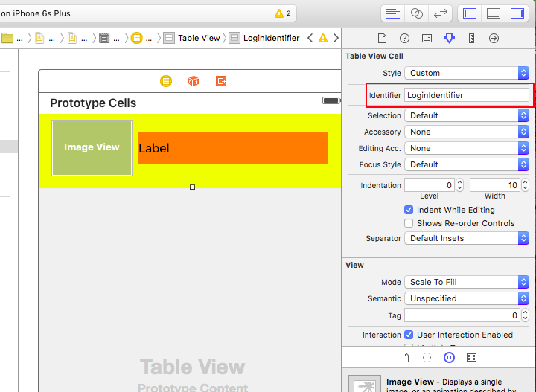The image size is (536, 392).
Task: Switch to the Standard editor
Action: point(393,13)
